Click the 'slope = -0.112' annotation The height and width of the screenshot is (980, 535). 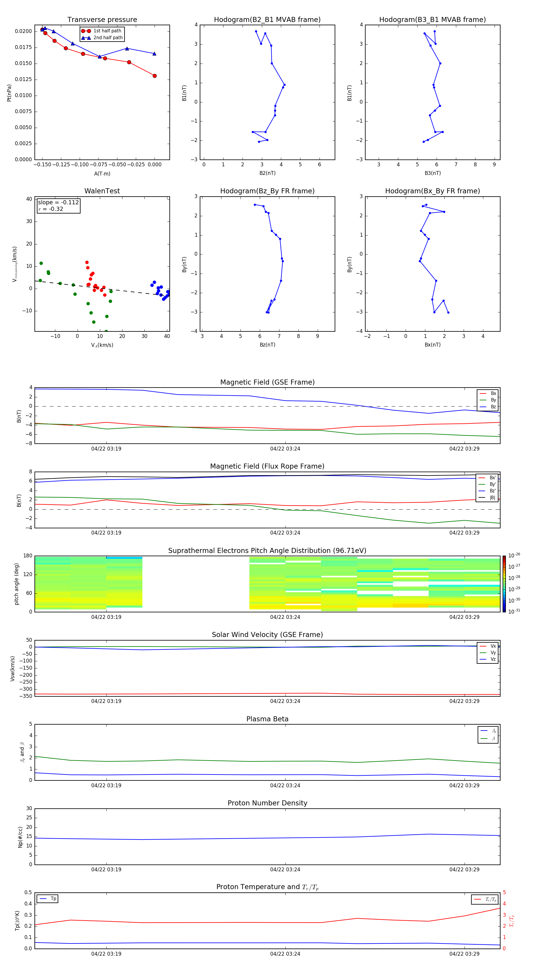click(x=58, y=203)
